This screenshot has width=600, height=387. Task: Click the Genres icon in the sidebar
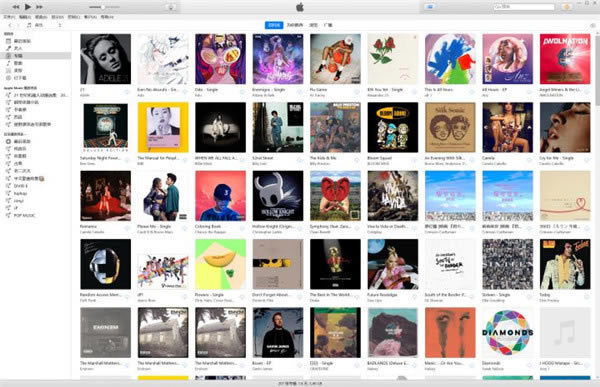[8, 70]
